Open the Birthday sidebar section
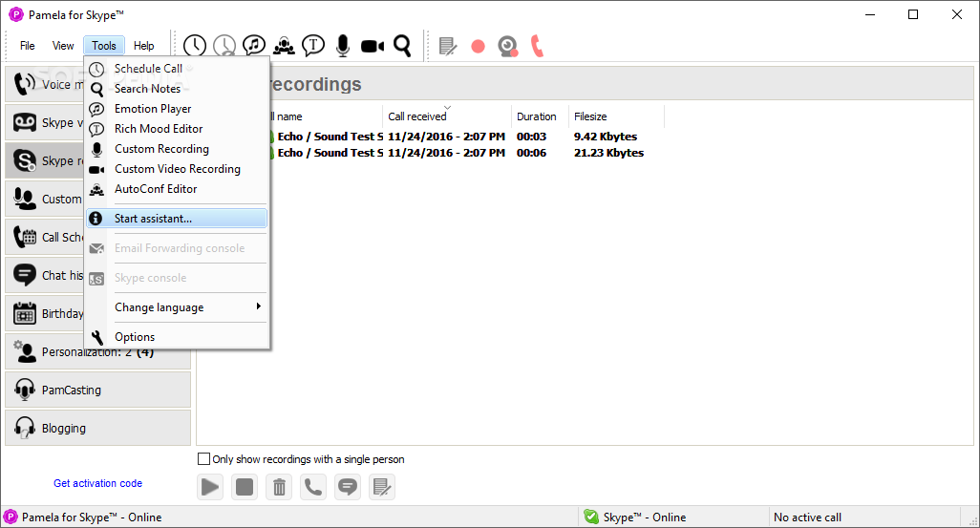Image resolution: width=980 pixels, height=528 pixels. (x=45, y=314)
